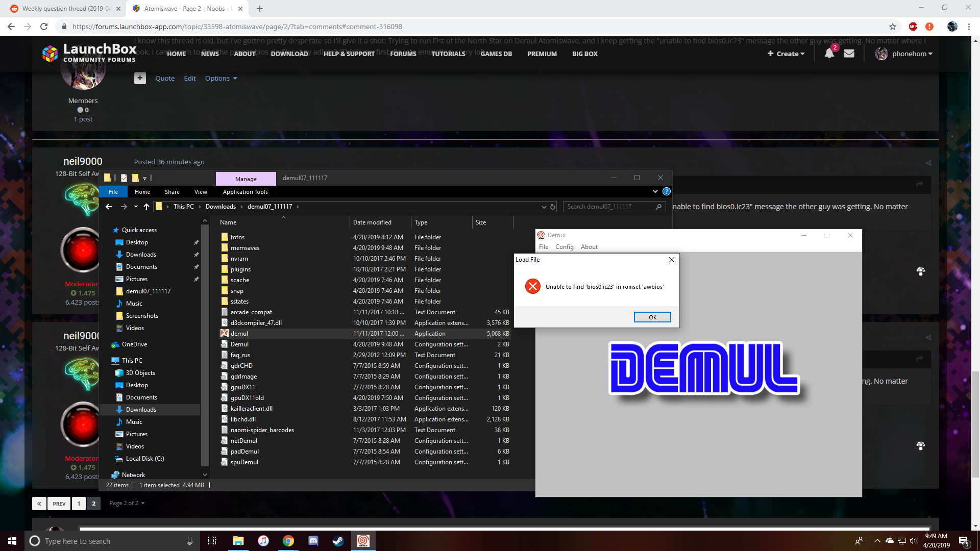
Task: Open Windows Start menu
Action: (x=12, y=541)
